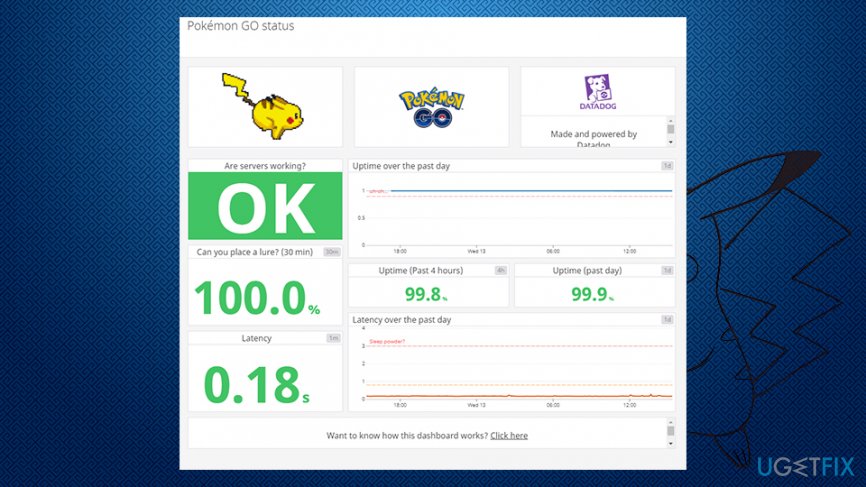Click the 'Uptime (Past 4 hours)' heading
Viewport: 866px width, 487px height.
click(x=421, y=271)
